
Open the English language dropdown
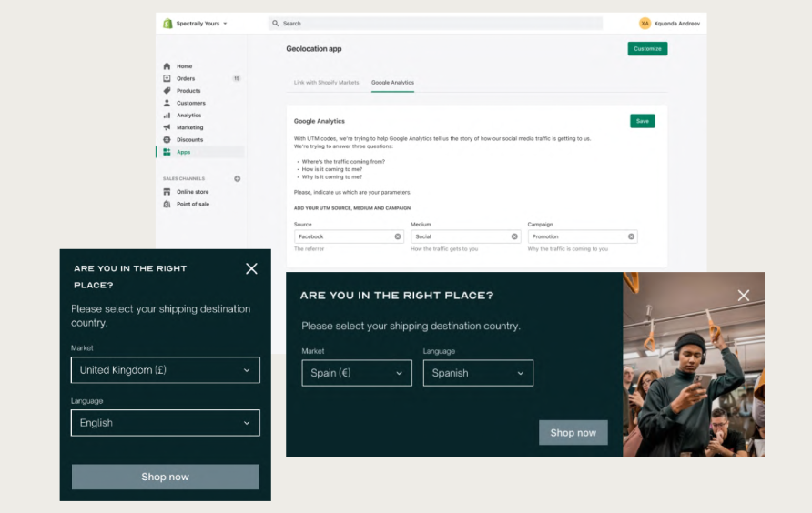click(x=165, y=423)
